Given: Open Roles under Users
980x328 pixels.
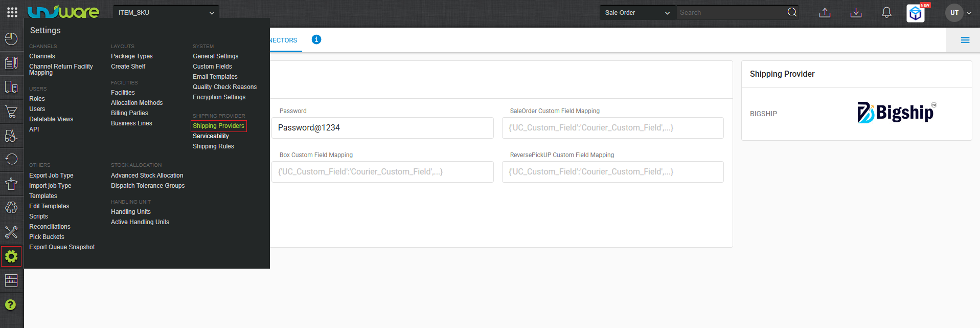Looking at the screenshot, I should tap(37, 99).
